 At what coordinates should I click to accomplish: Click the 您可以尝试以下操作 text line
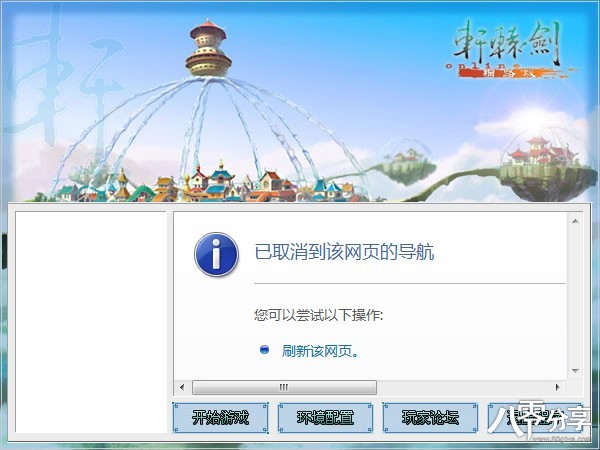tap(318, 315)
